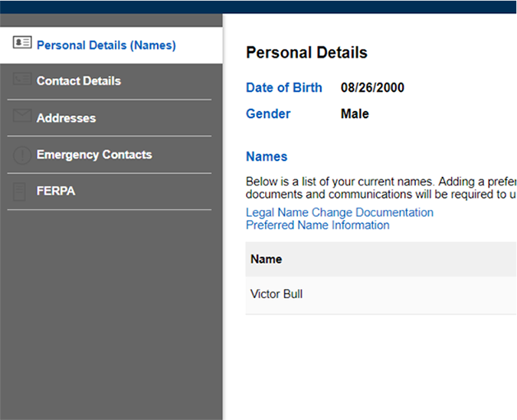This screenshot has width=517, height=420.
Task: Go to the Addresses section
Action: tap(66, 119)
